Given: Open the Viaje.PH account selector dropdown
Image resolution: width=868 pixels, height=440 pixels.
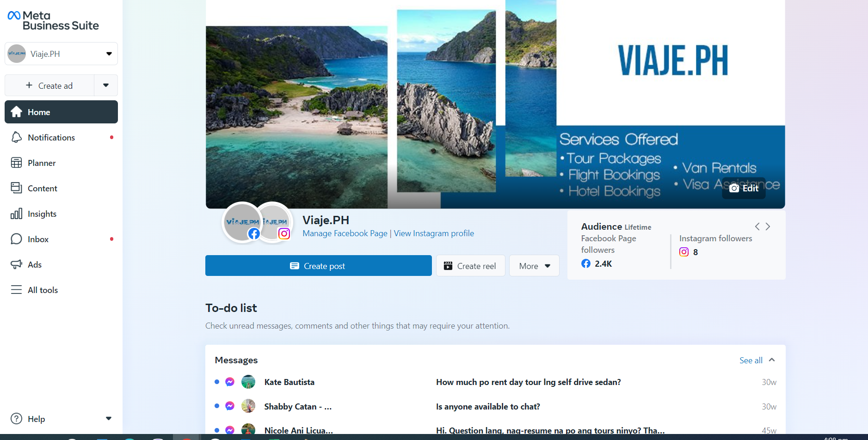Looking at the screenshot, I should click(x=61, y=54).
